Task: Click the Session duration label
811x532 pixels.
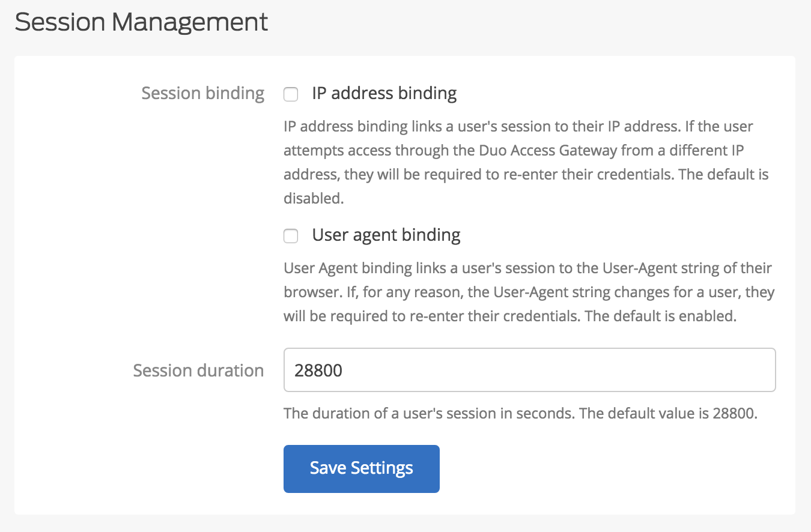Action: 198,370
